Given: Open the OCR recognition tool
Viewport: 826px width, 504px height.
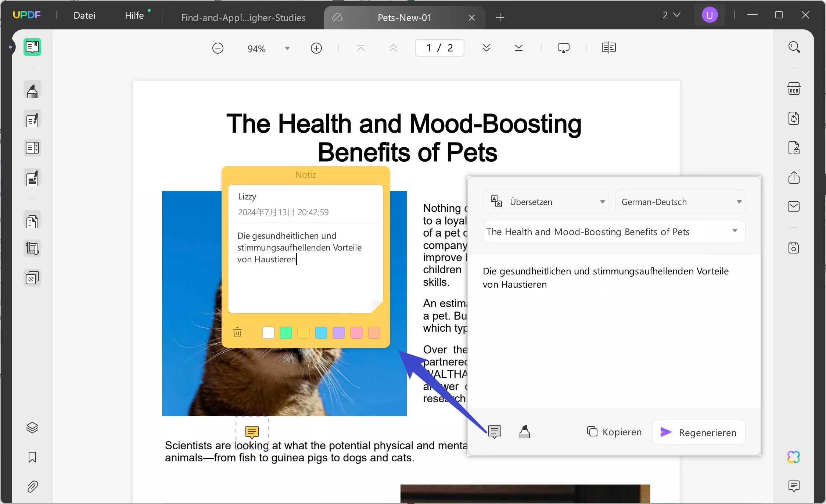Looking at the screenshot, I should tap(794, 89).
